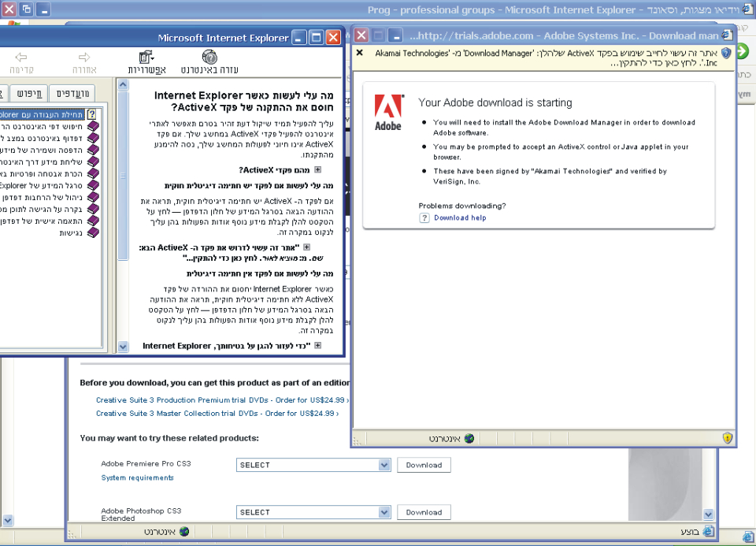Viewport: 756px width, 546px height.
Task: Click the page icon beside בוצע in status bar
Action: 708,532
